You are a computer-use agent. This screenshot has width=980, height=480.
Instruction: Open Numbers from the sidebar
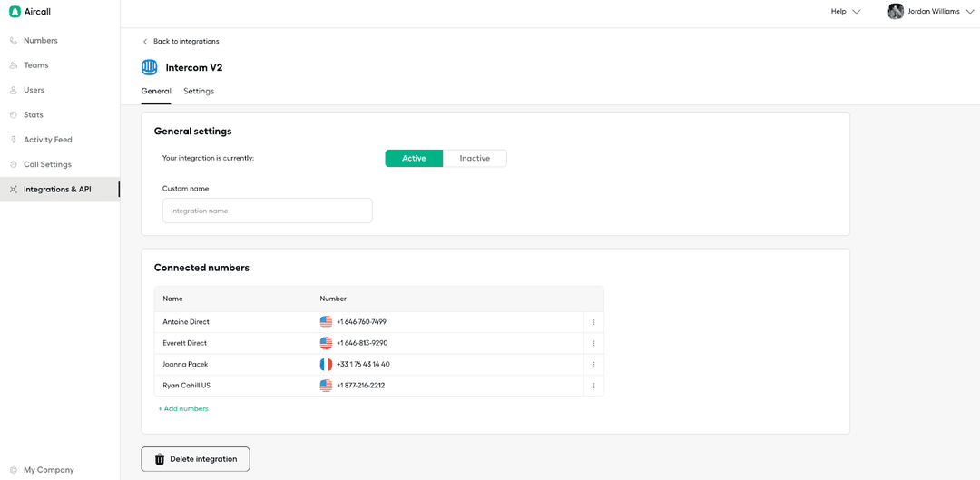[x=40, y=41]
